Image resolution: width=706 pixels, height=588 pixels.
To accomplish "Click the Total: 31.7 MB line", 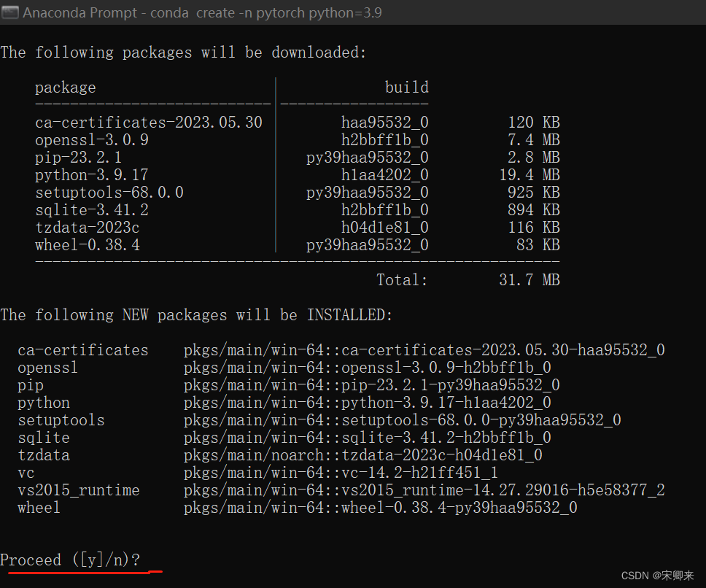I will tap(467, 279).
